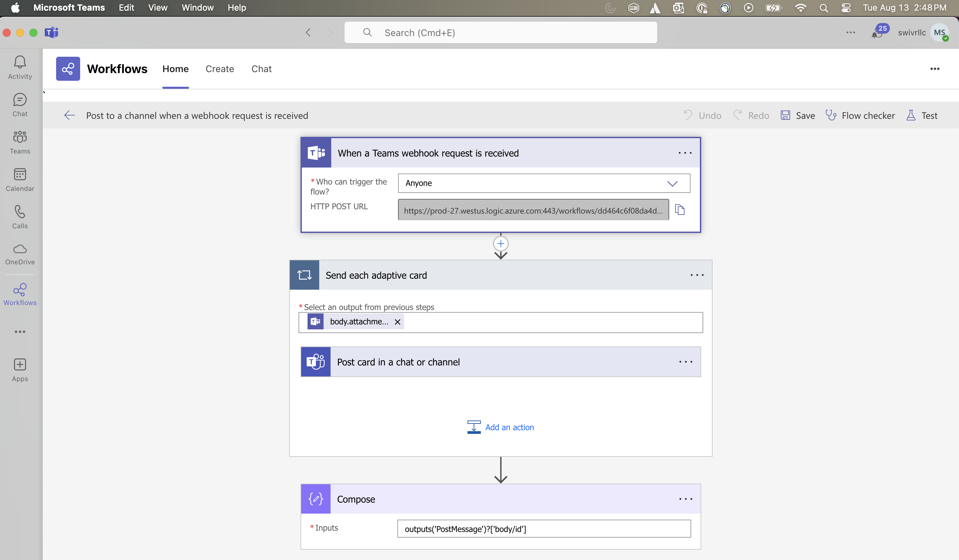Navigate back with the history arrow
959x560 pixels.
click(308, 32)
